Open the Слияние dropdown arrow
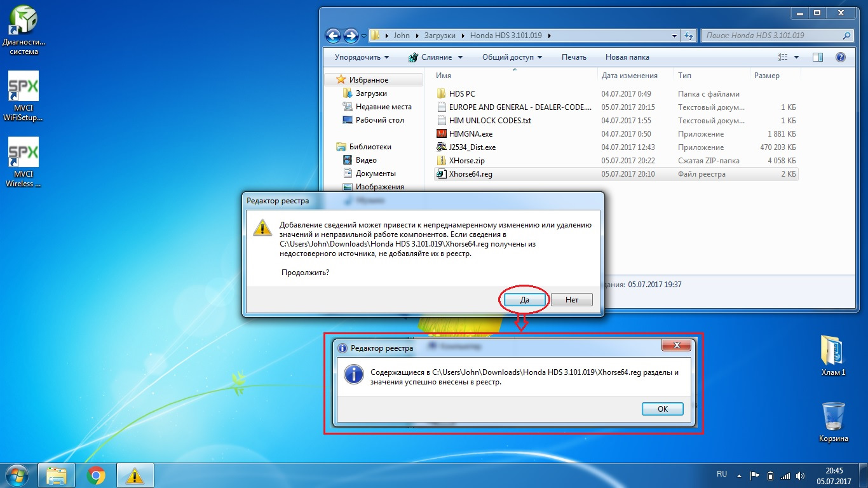 point(460,57)
